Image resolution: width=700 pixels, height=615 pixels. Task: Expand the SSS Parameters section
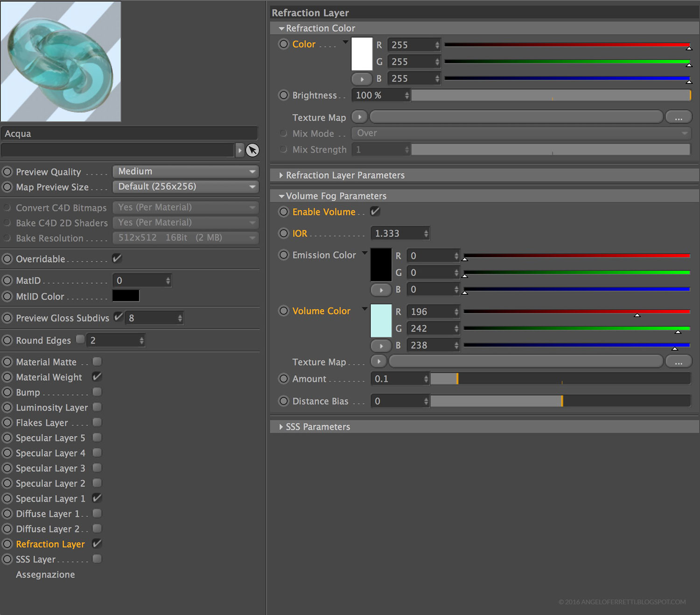click(x=281, y=427)
